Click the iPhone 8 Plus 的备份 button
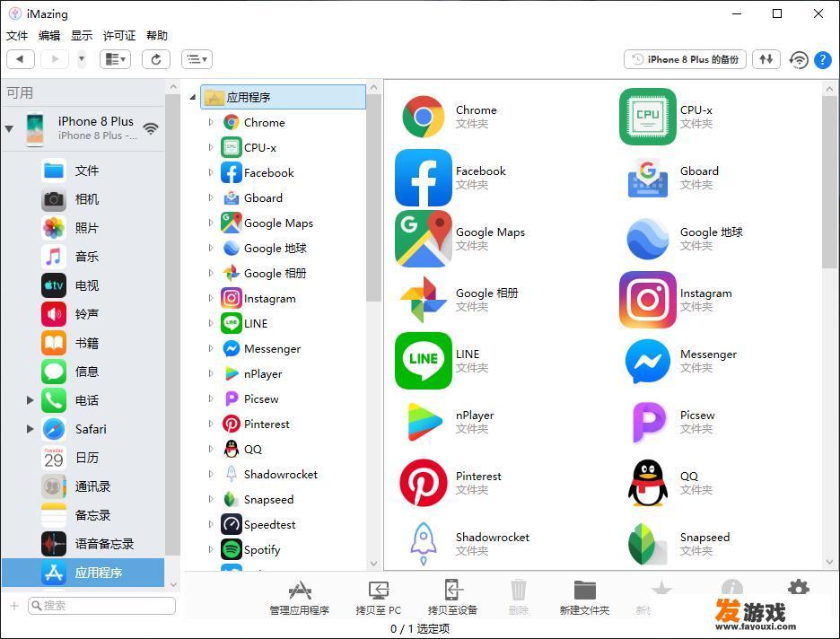This screenshot has height=639, width=840. coord(685,59)
